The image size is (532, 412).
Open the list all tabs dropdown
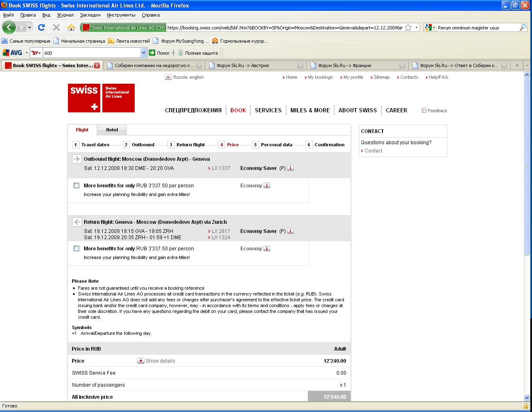(527, 65)
